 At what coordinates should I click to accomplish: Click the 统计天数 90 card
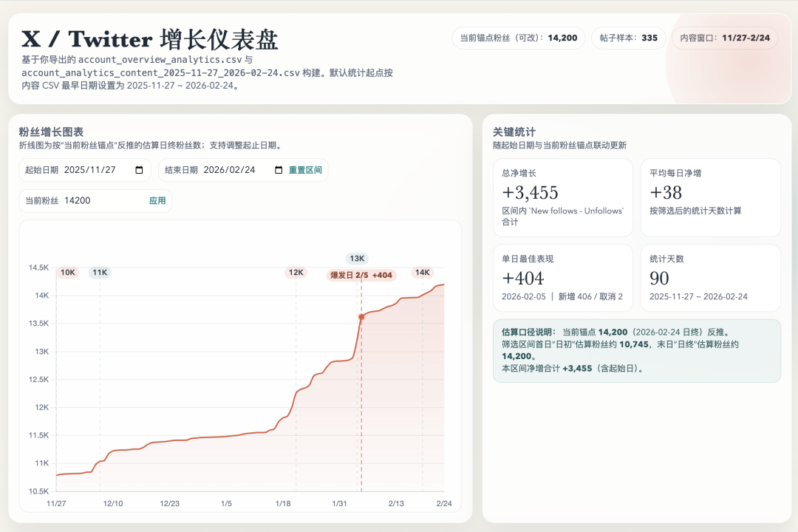click(x=711, y=278)
